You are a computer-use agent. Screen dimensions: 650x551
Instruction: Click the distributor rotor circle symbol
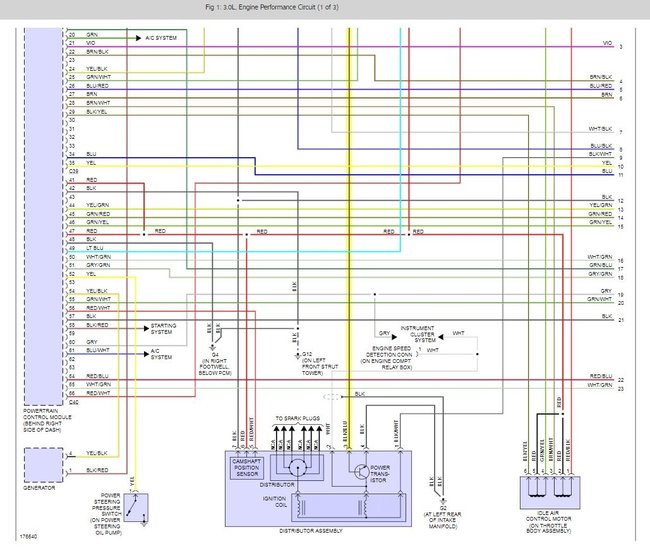(x=298, y=468)
